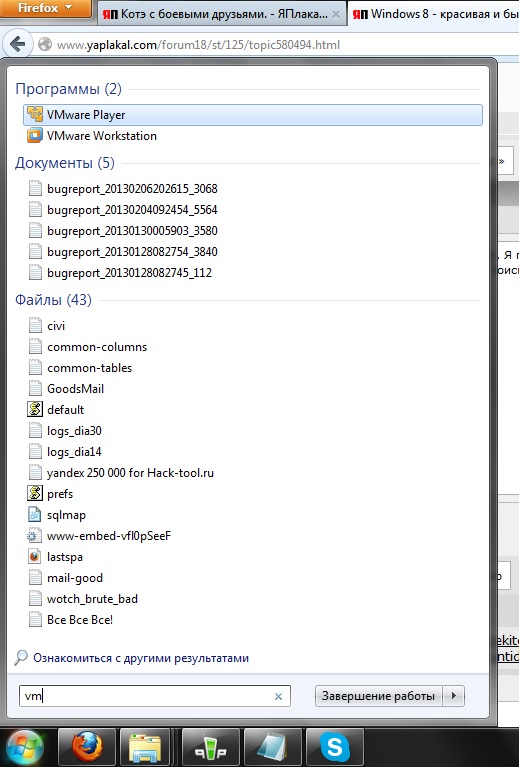Click the Программы (2) header
The image size is (519, 767).
click(68, 89)
